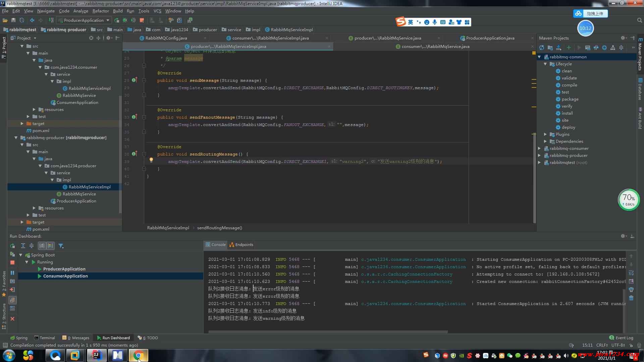Collapse the Spring Boot node in the Run Dashboard
This screenshot has width=644, height=362.
point(21,255)
